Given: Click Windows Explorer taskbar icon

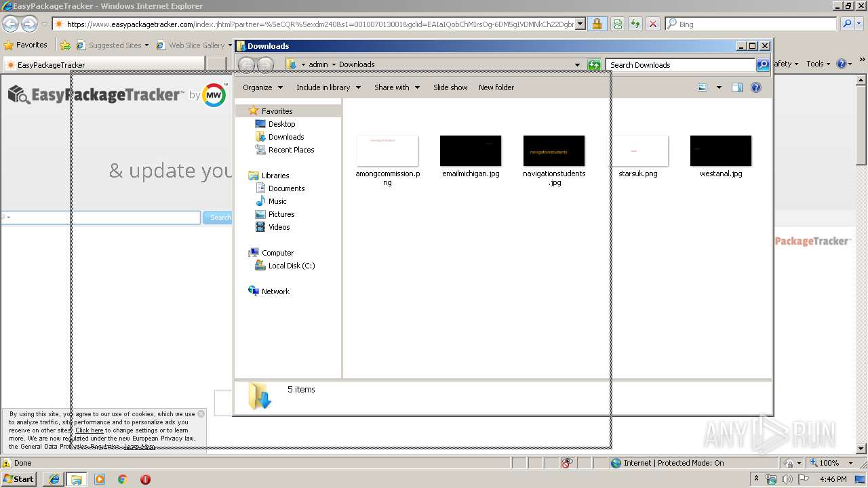Looking at the screenshot, I should tap(77, 479).
